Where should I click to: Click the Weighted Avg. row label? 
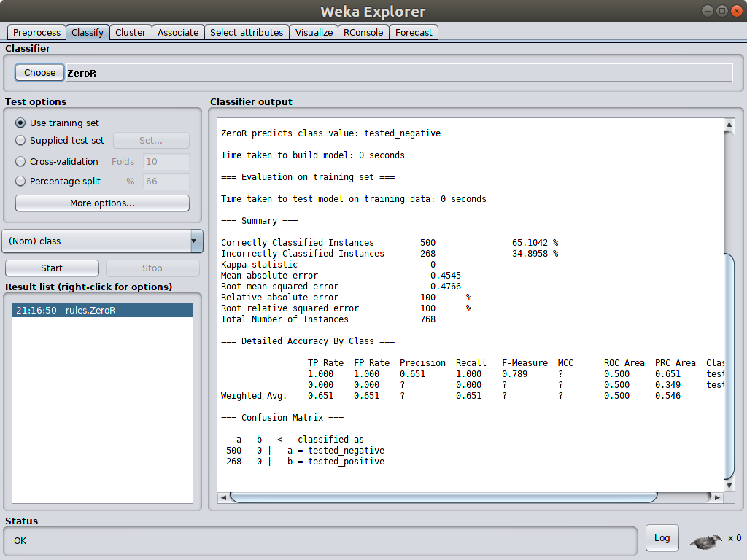click(254, 396)
